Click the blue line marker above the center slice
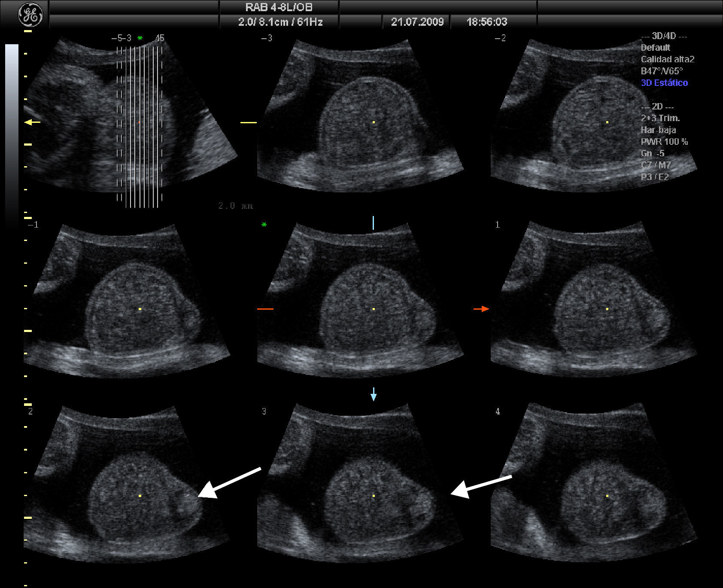 (373, 223)
